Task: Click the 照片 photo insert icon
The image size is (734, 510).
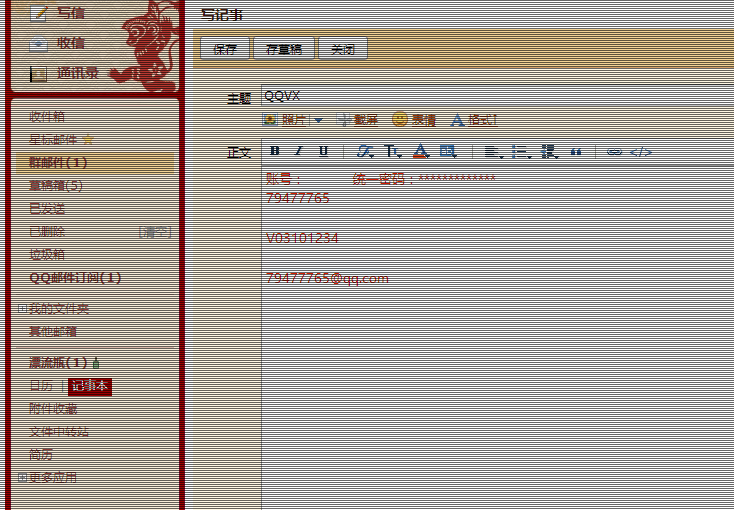Action: 270,120
